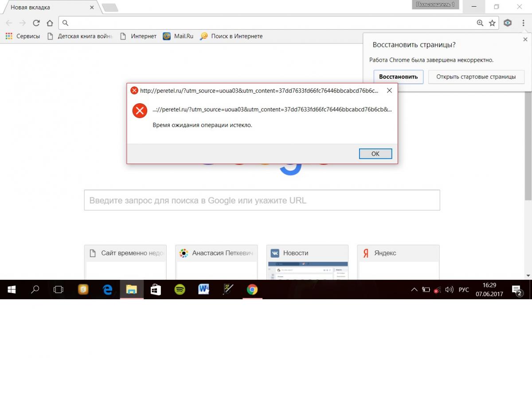The height and width of the screenshot is (399, 532).
Task: Click the Пользователь 1 profile button
Action: point(435,4)
